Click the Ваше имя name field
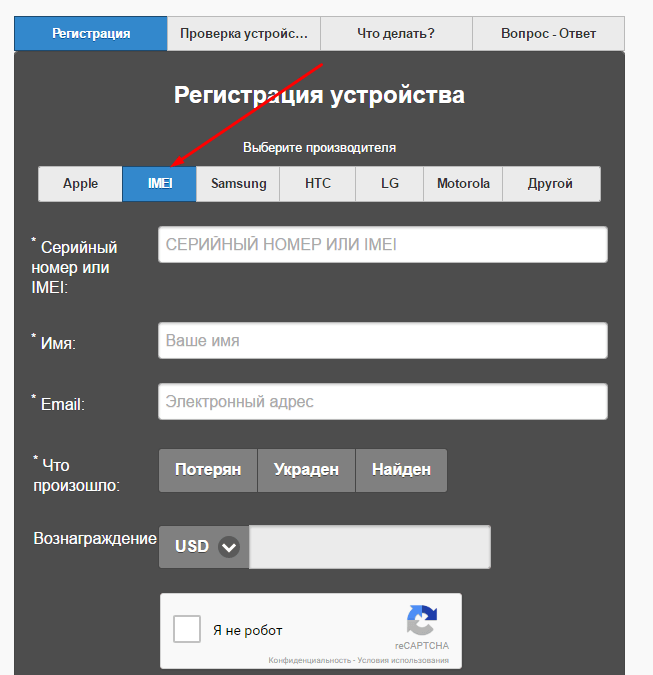This screenshot has width=653, height=675. click(383, 341)
